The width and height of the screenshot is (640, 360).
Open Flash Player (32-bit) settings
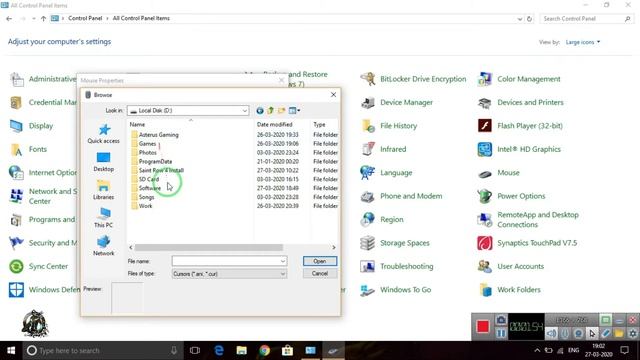tap(520, 126)
